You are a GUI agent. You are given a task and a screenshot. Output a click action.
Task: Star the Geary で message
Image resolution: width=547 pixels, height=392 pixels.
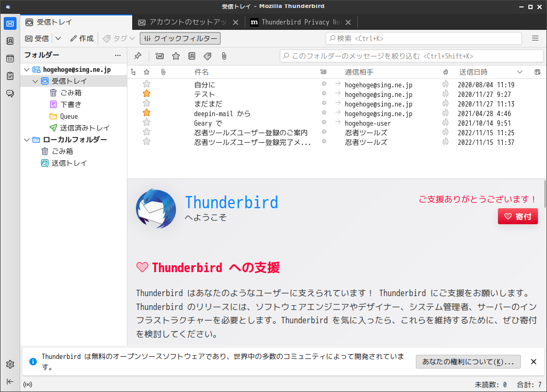point(147,123)
